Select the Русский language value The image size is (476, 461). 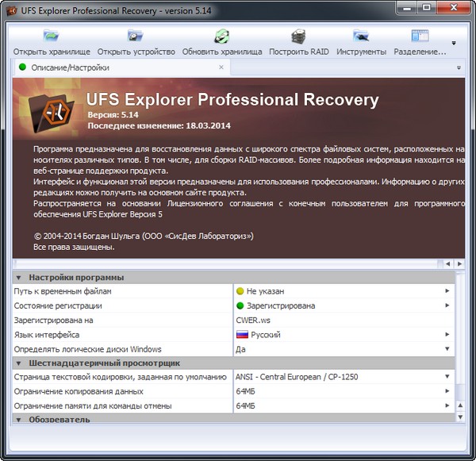(266, 335)
